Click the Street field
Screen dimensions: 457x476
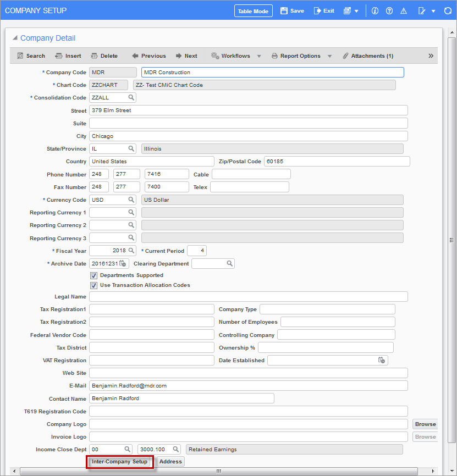click(x=249, y=110)
